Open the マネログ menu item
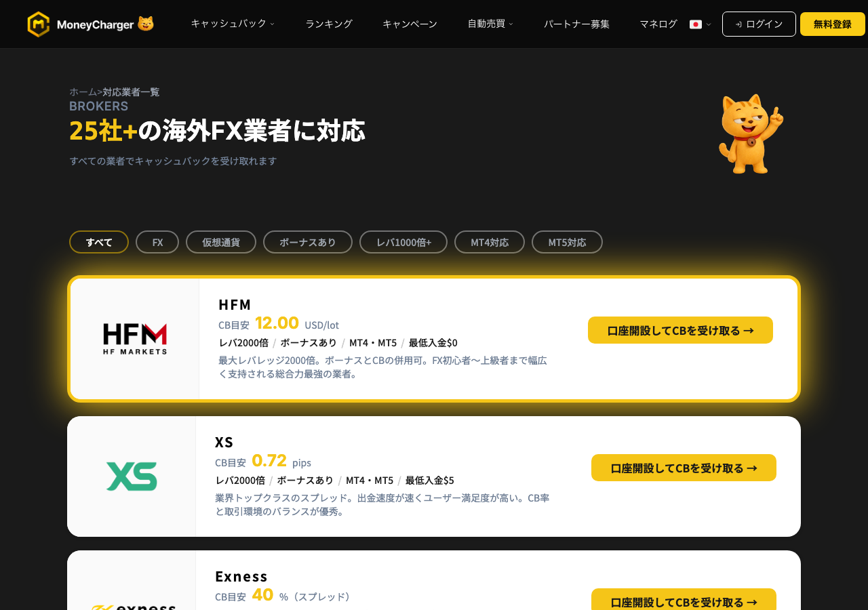This screenshot has width=868, height=610. coord(658,24)
